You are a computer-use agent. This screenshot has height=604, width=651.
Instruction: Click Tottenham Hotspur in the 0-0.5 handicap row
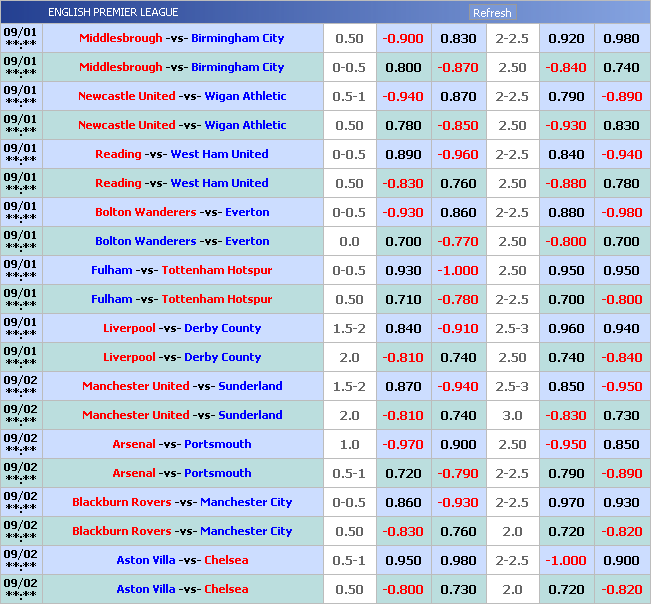(217, 271)
